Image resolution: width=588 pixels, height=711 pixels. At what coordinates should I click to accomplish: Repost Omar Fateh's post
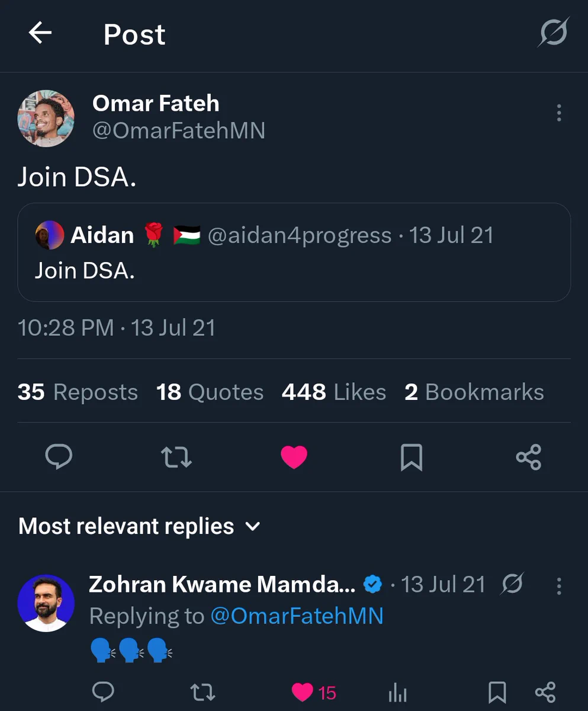[x=176, y=457]
